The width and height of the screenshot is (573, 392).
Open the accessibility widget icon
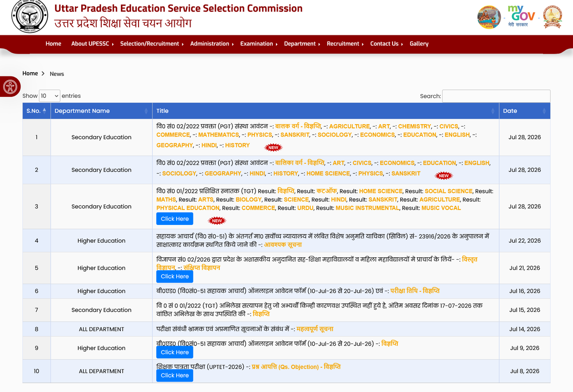pos(10,86)
